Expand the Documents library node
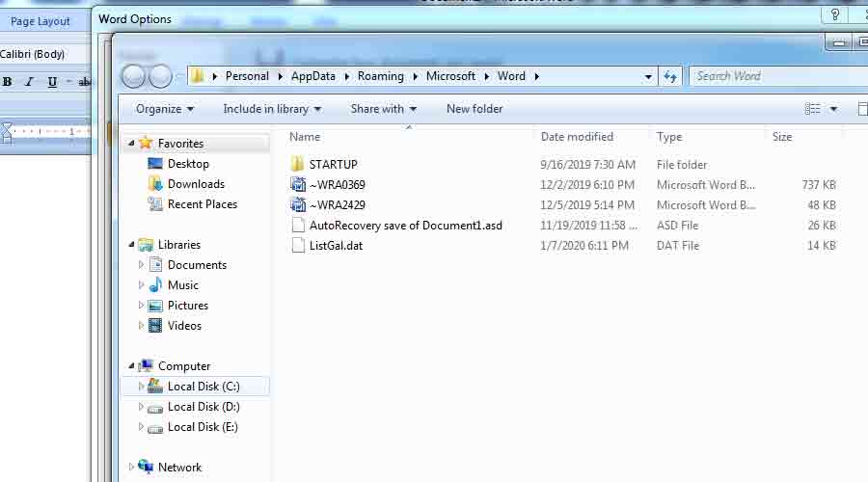 (141, 265)
